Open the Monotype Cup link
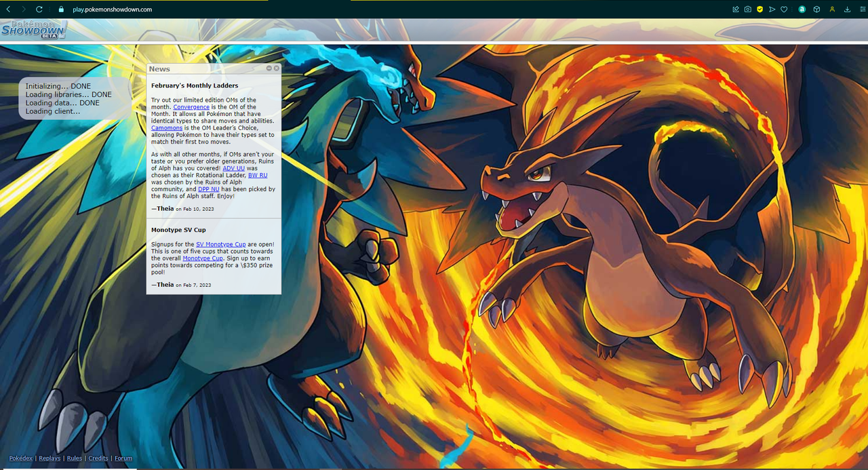This screenshot has height=470, width=868. pyautogui.click(x=203, y=258)
